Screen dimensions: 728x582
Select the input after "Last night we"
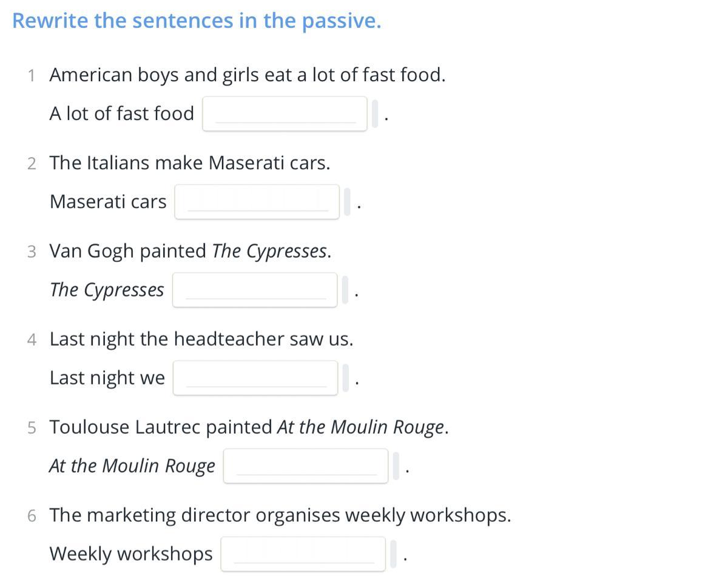[255, 378]
